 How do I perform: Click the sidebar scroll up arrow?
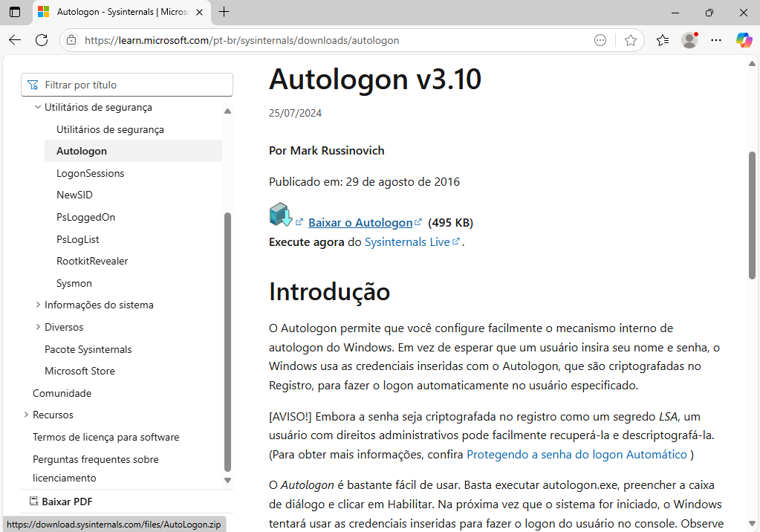tap(228, 111)
